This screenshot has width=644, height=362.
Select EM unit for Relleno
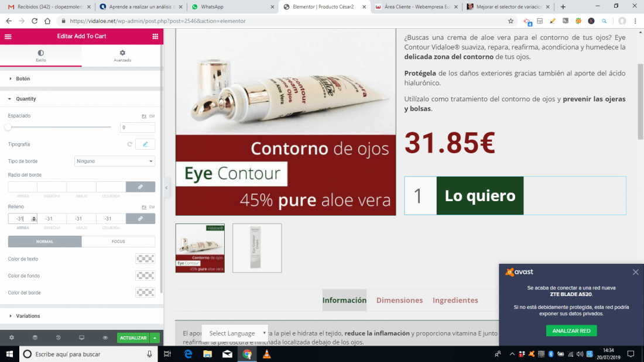click(x=152, y=207)
